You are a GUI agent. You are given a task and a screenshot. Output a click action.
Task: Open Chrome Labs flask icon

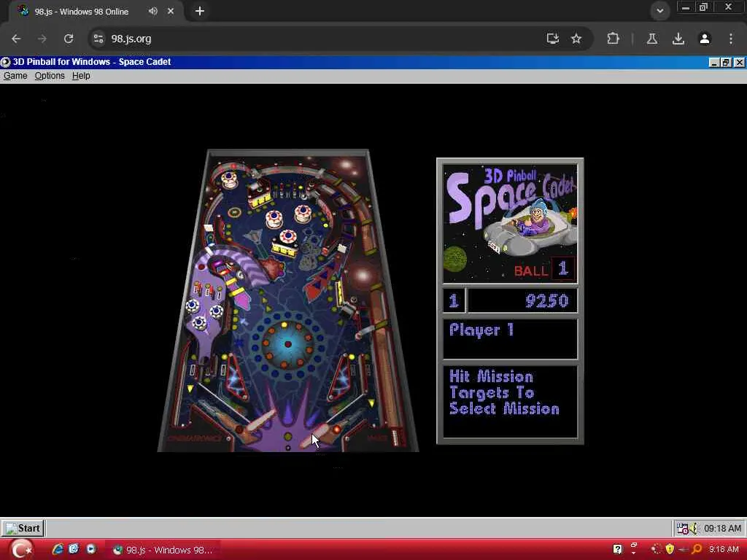coord(652,39)
